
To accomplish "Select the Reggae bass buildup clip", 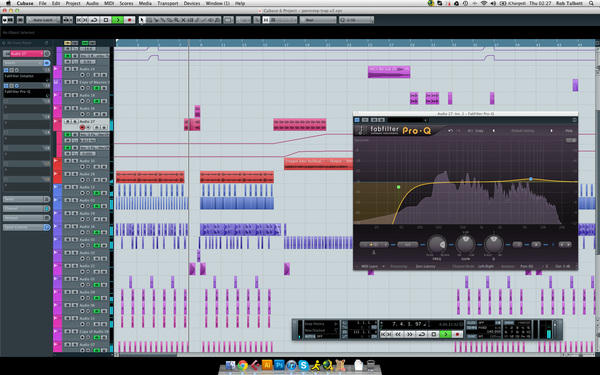I will tap(319, 164).
